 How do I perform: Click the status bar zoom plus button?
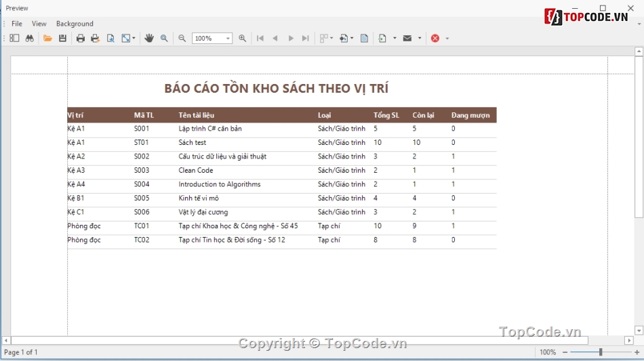click(x=637, y=352)
